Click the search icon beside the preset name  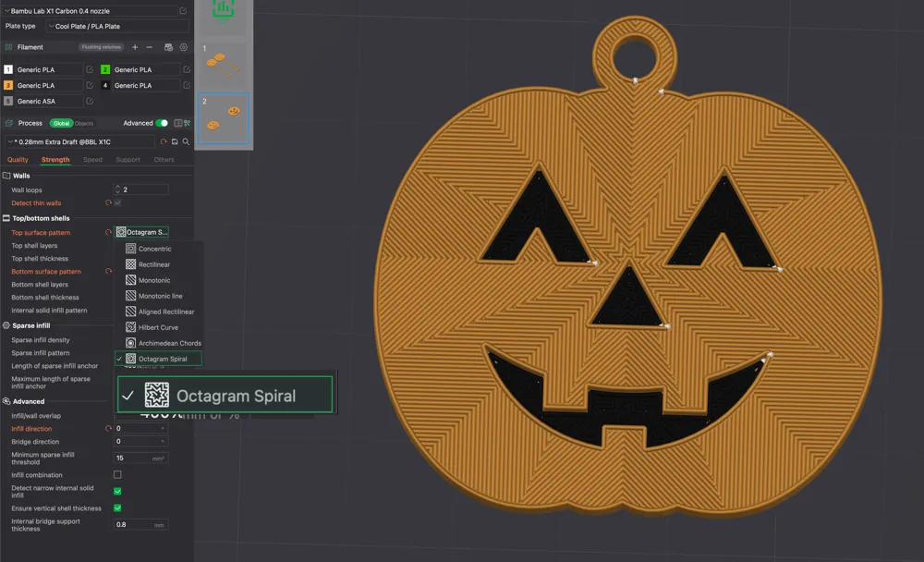pos(186,141)
